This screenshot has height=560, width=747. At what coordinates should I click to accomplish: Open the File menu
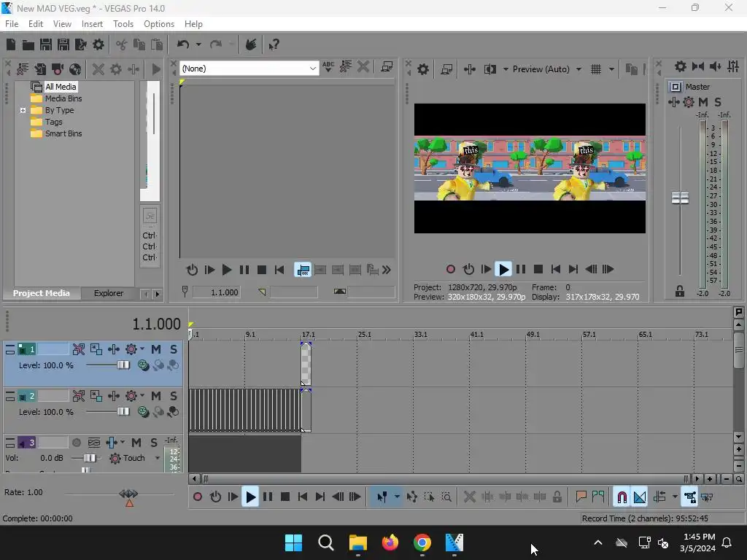tap(12, 24)
